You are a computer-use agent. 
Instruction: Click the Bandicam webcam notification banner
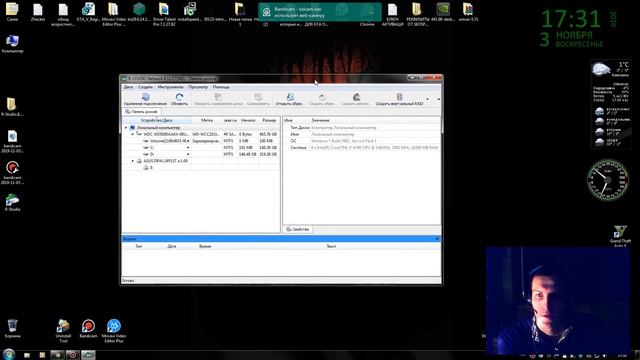click(x=320, y=12)
